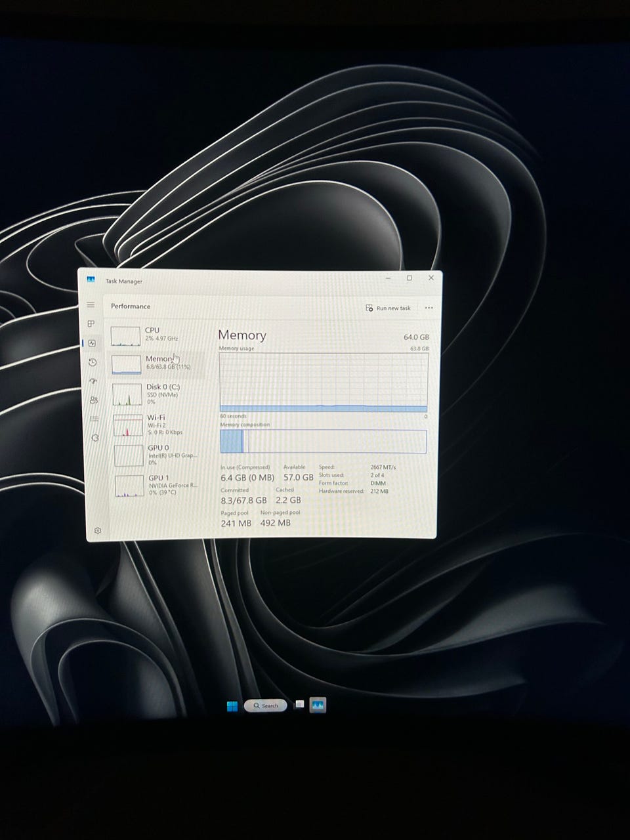Select the Performance page icon in sidebar
This screenshot has width=630, height=840.
92,343
